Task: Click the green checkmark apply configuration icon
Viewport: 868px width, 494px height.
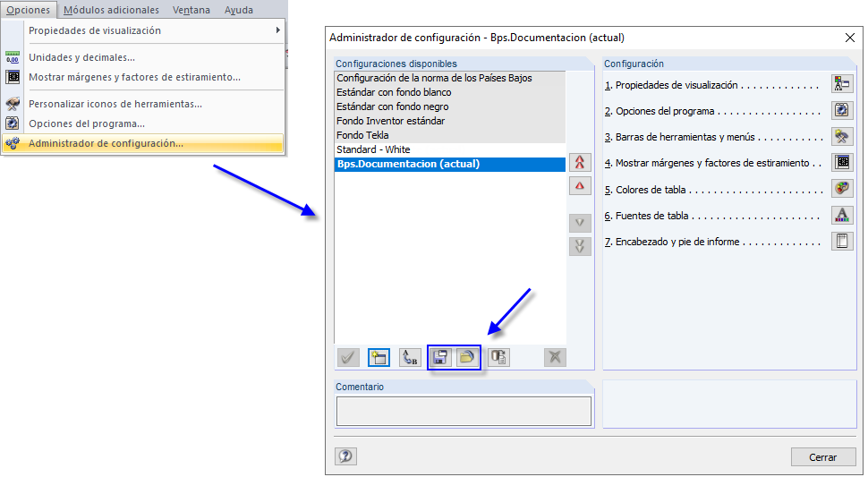Action: [x=348, y=357]
